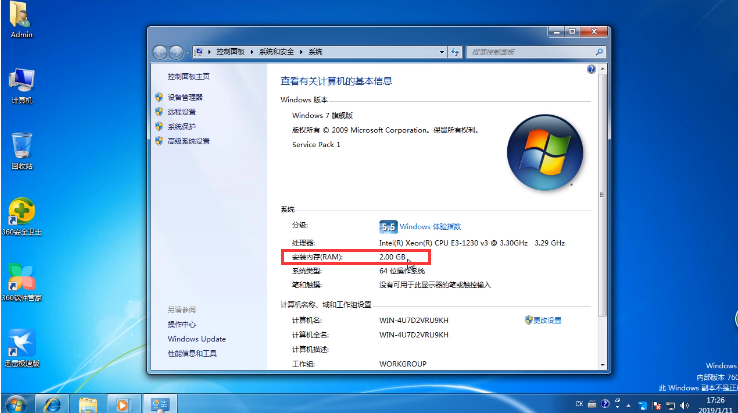Open 控制面板主页 in left pane
The height and width of the screenshot is (413, 738).
189,76
